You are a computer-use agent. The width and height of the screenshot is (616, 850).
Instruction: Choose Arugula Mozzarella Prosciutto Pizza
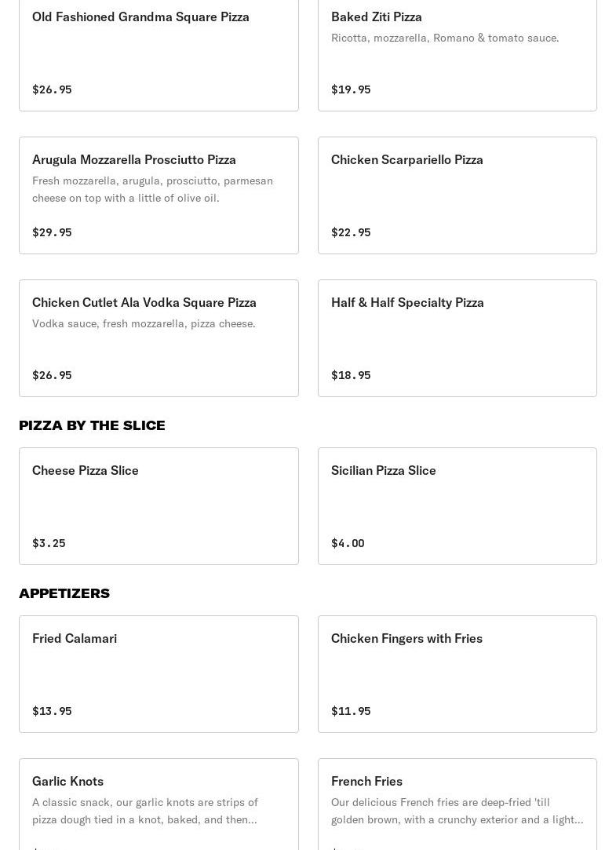coord(134,159)
